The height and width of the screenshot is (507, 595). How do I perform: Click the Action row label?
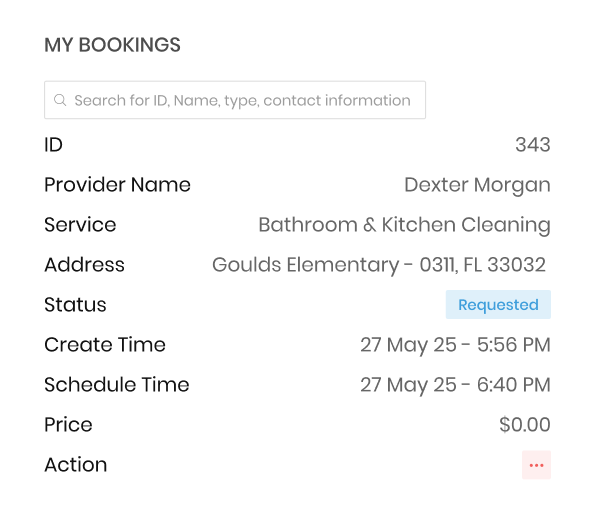point(76,464)
